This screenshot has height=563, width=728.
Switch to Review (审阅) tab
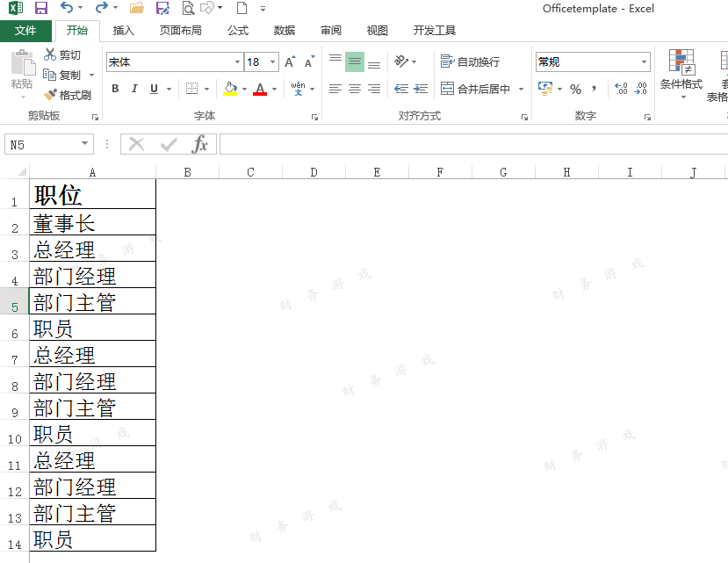pyautogui.click(x=330, y=31)
